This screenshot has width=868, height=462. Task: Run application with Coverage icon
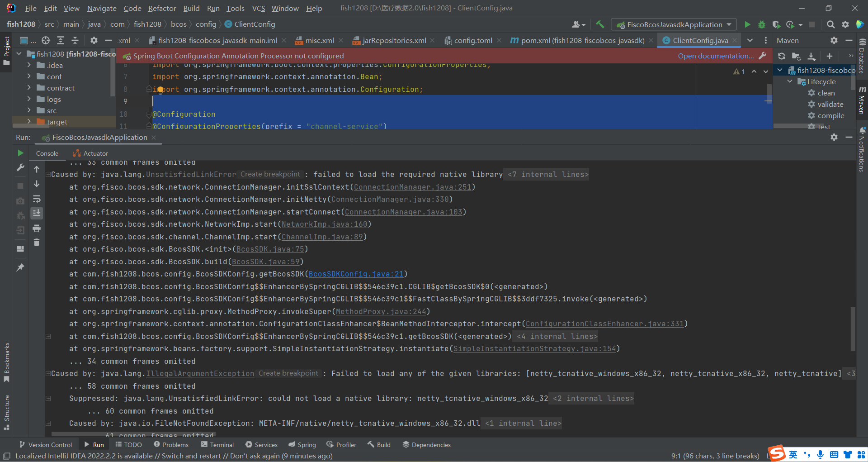(776, 24)
